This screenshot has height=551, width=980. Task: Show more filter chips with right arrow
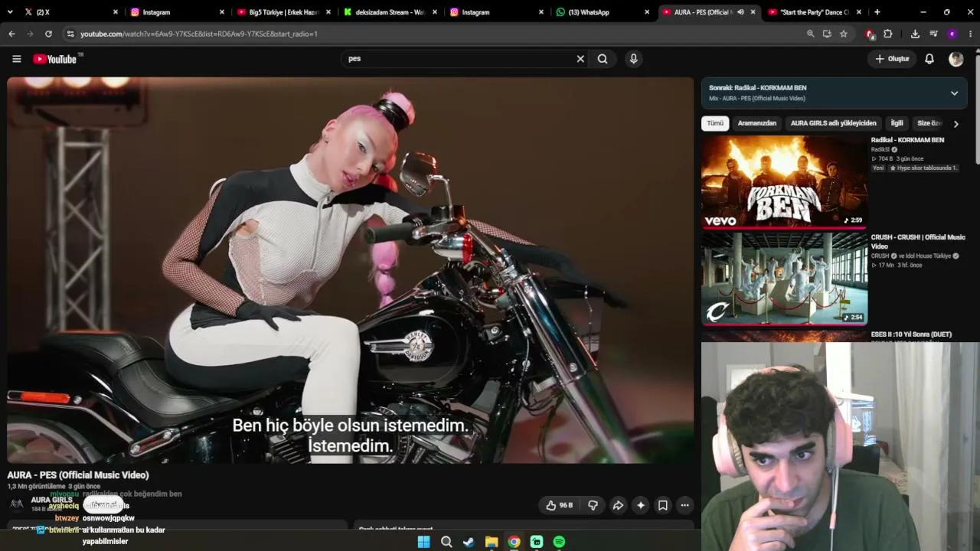(955, 124)
